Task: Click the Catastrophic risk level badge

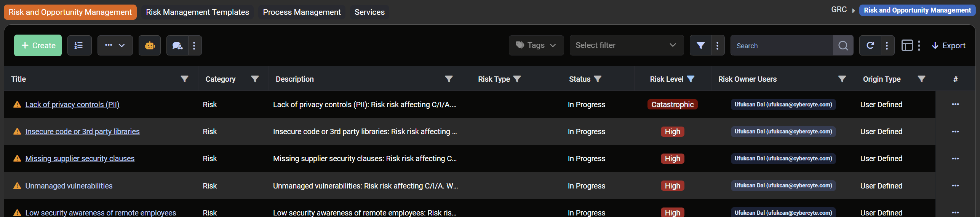Action: [672, 105]
